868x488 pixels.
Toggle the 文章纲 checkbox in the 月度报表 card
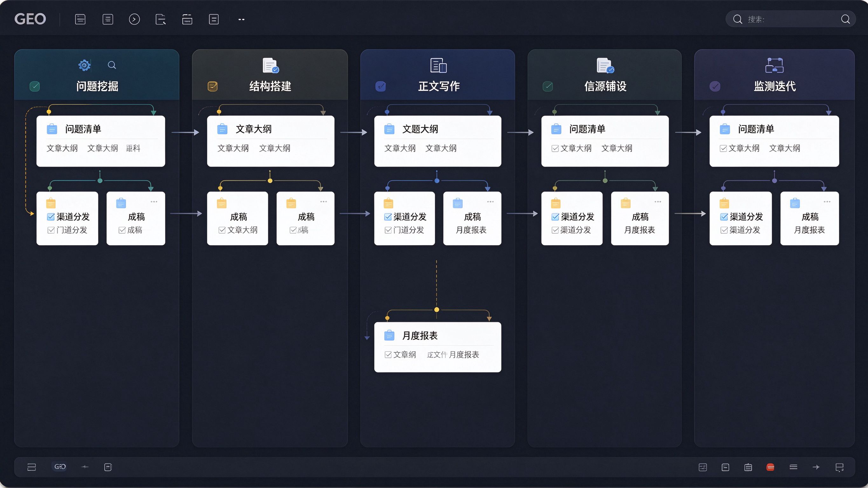(388, 355)
